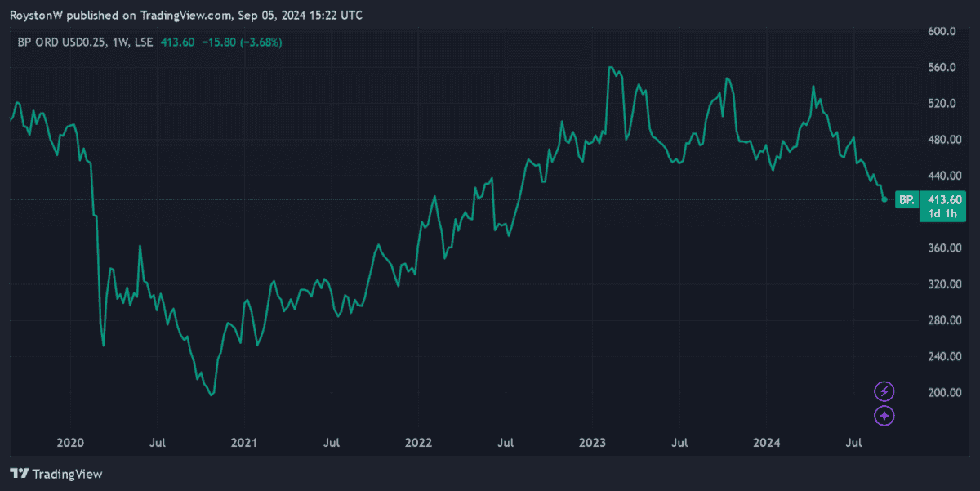
Task: Click the purple lightning bolt icon
Action: click(x=884, y=391)
